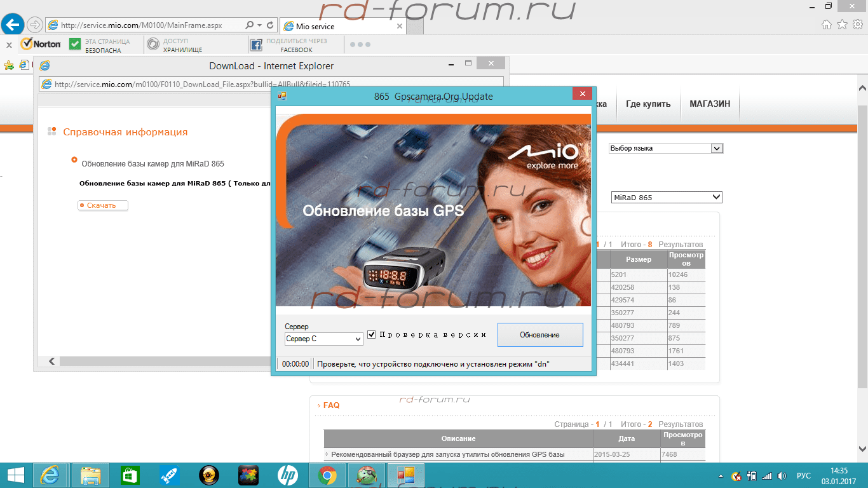Select the "Mio service" browser tab
This screenshot has height=488, width=868.
341,27
